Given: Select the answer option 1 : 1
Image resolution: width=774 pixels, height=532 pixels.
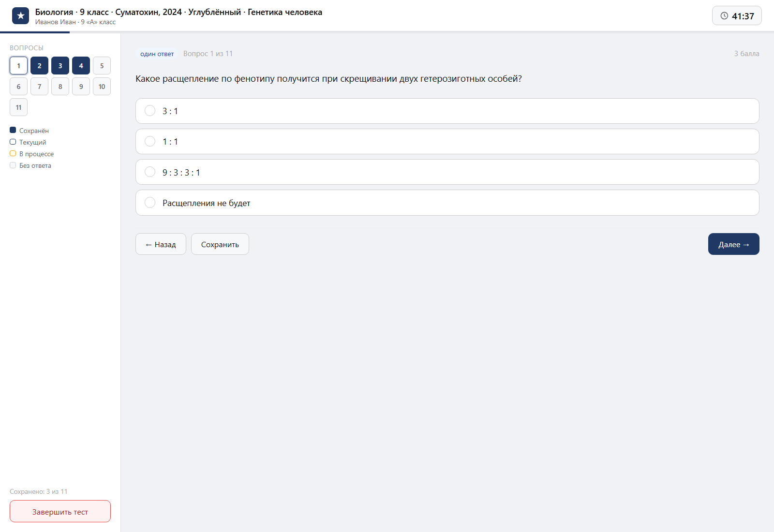Looking at the screenshot, I should tap(447, 141).
